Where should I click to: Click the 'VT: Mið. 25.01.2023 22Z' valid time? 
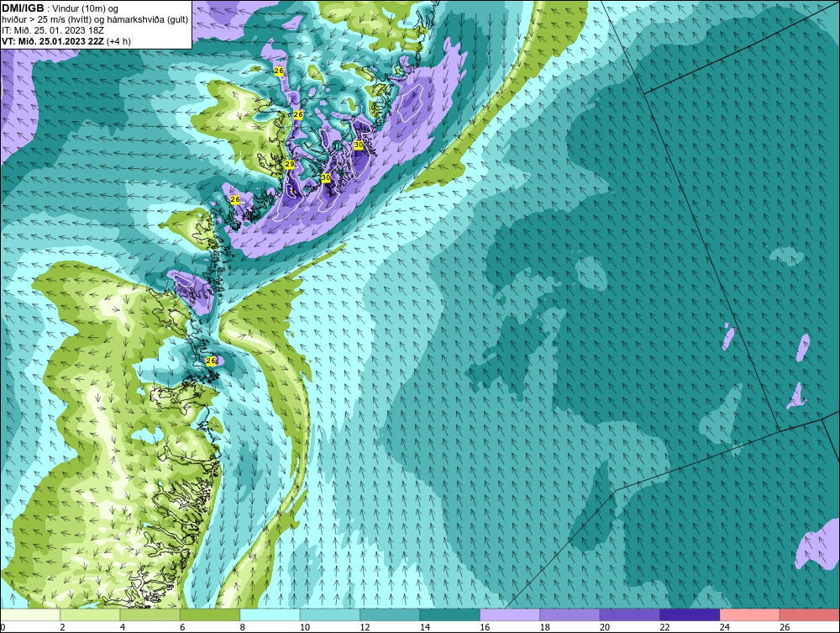[x=53, y=41]
